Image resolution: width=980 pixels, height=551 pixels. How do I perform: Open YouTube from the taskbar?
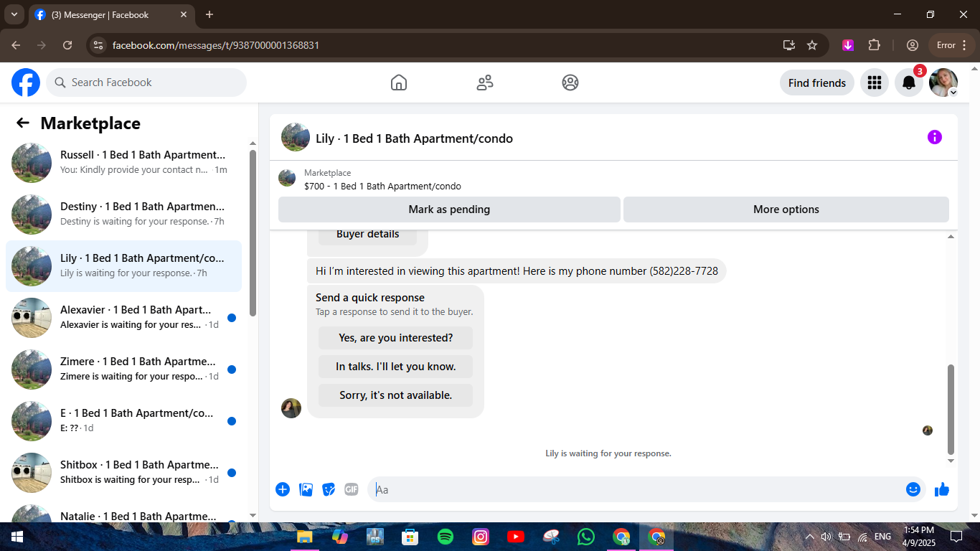point(516,537)
